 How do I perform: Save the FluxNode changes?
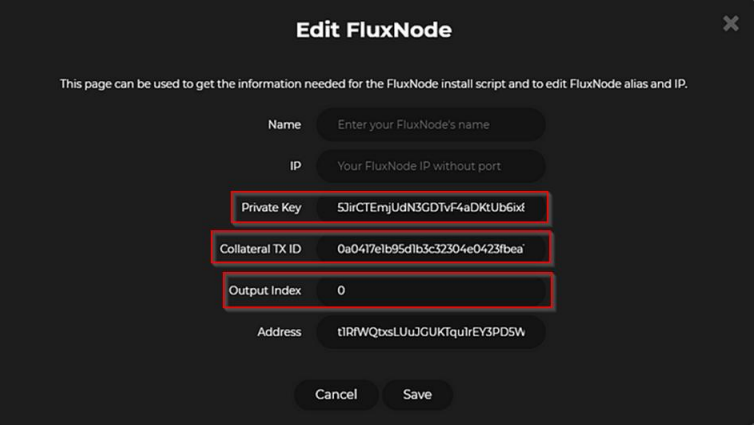[x=417, y=394]
